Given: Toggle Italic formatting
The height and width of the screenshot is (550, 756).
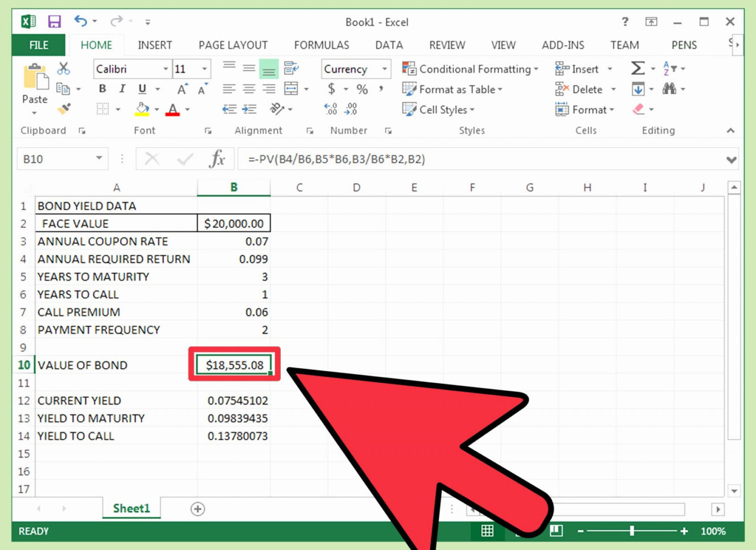Looking at the screenshot, I should [x=122, y=89].
